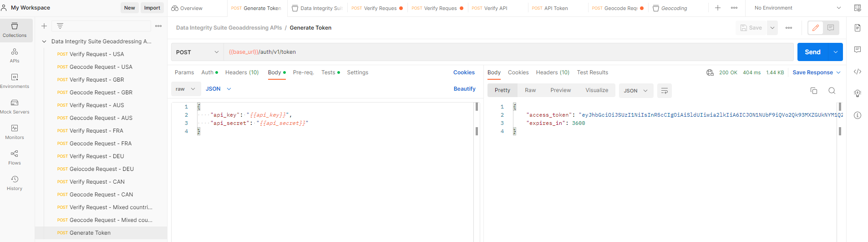
Task: Open the Test Results response tab
Action: [x=592, y=72]
